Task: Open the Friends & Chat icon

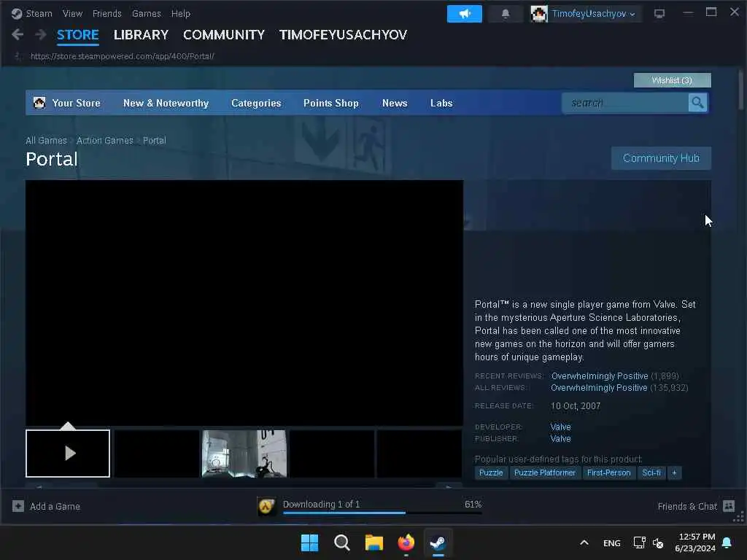Action: coord(729,506)
